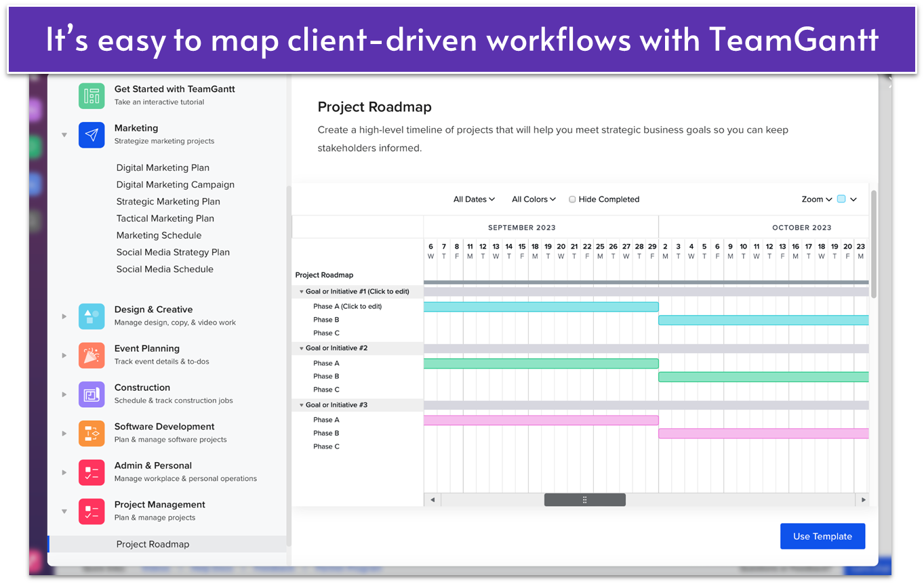Click the cyan Phase B bar of Goal #1
Screen dimensions: 924x584
764,320
